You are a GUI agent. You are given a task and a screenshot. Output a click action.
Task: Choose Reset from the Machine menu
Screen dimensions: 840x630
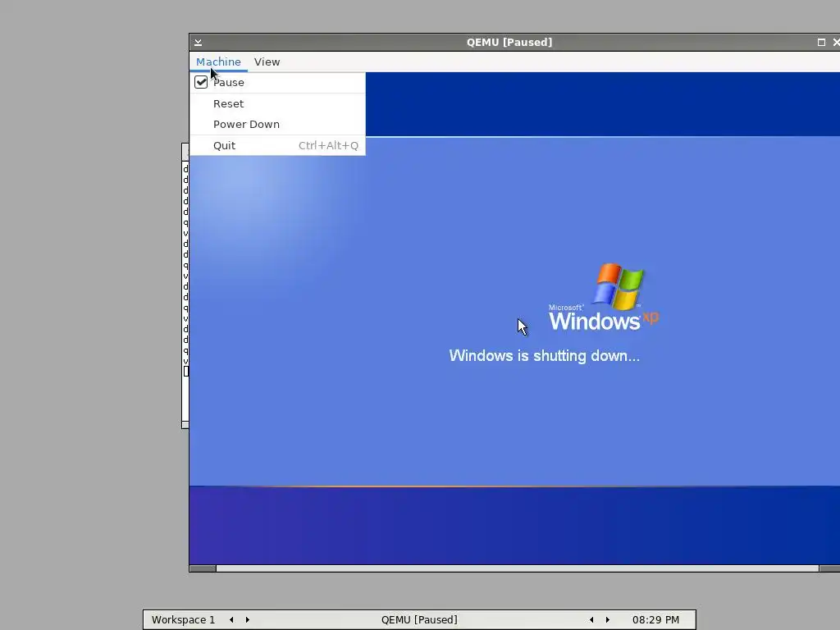277,103
